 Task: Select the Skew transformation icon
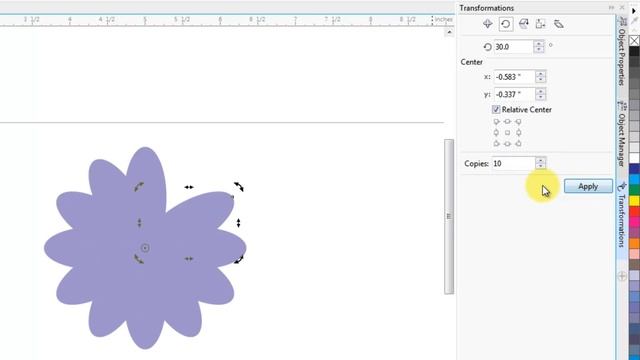(x=559, y=24)
